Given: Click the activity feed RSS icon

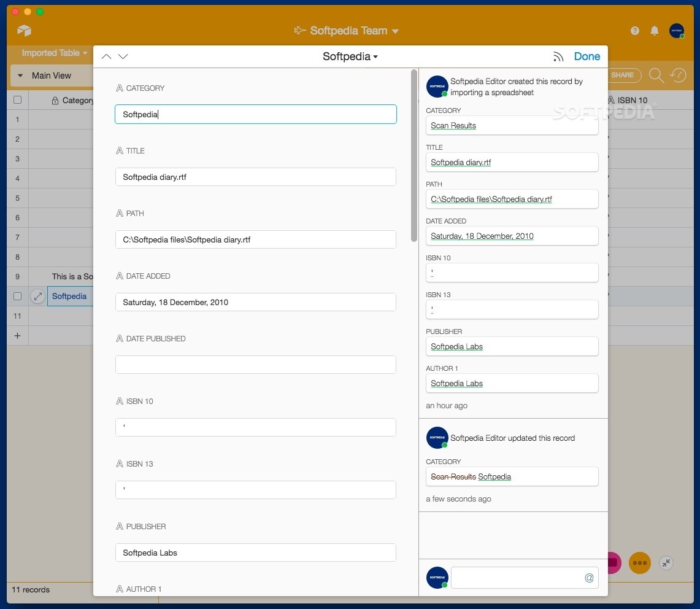Looking at the screenshot, I should (x=558, y=56).
